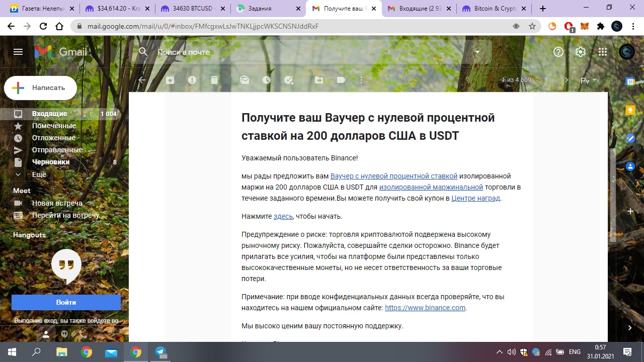Open the three-dot more actions menu in mail toolbar

[x=361, y=80]
